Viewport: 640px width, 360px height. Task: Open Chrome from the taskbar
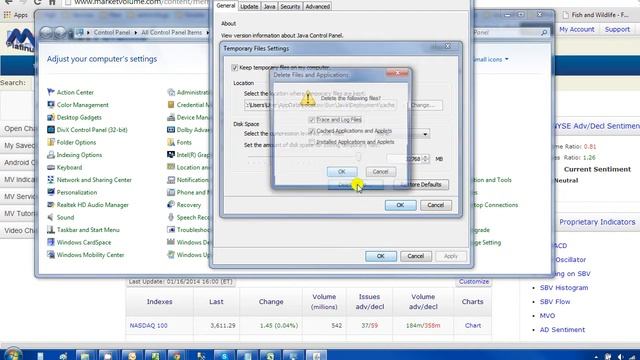pyautogui.click(x=177, y=356)
